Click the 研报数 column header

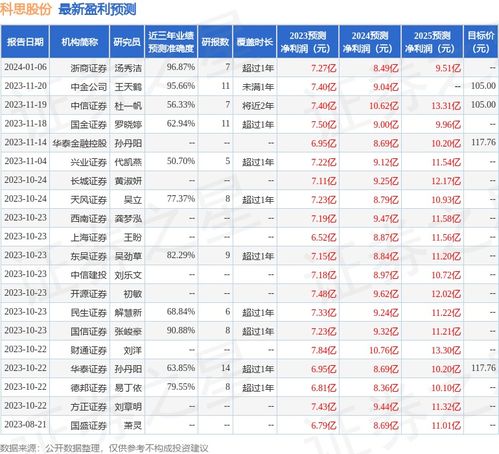(x=215, y=42)
